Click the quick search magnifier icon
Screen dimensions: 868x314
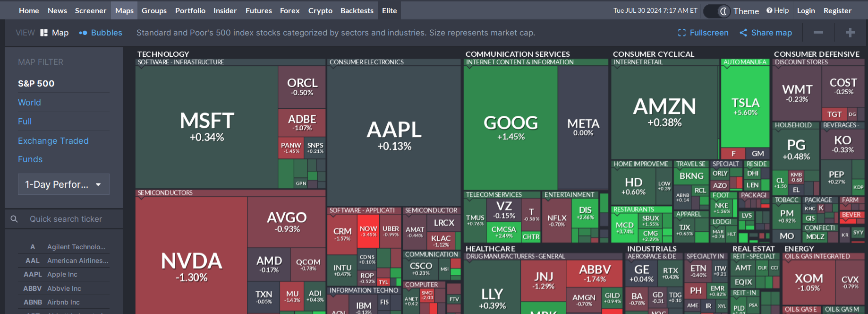[14, 219]
